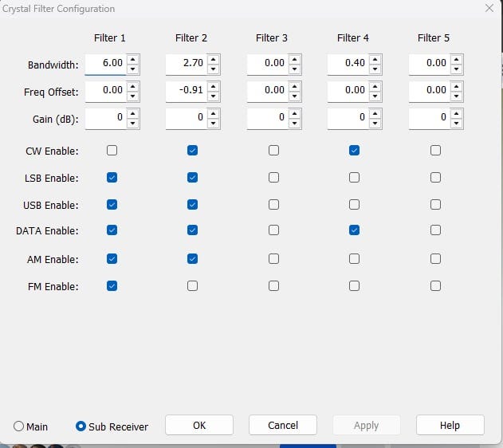Check USB Enable for Filter 5
The image size is (503, 448).
(435, 205)
